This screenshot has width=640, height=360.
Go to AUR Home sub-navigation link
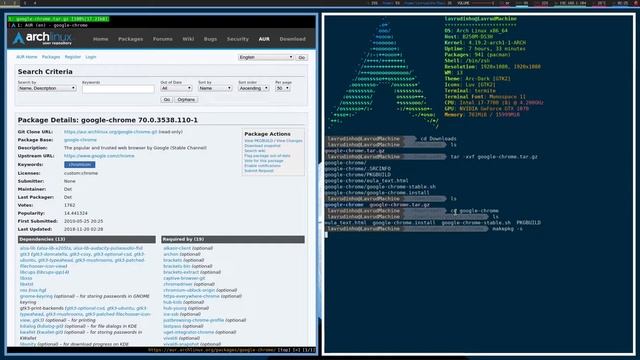click(27, 57)
